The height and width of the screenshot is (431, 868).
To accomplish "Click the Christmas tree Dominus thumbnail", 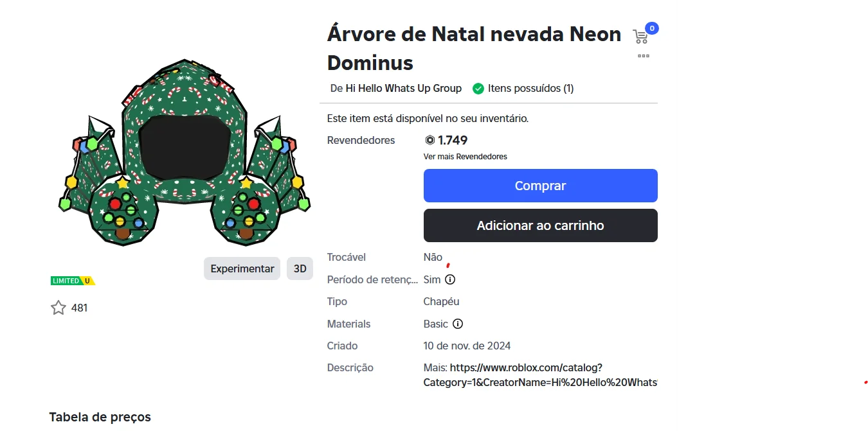I will coord(184,154).
